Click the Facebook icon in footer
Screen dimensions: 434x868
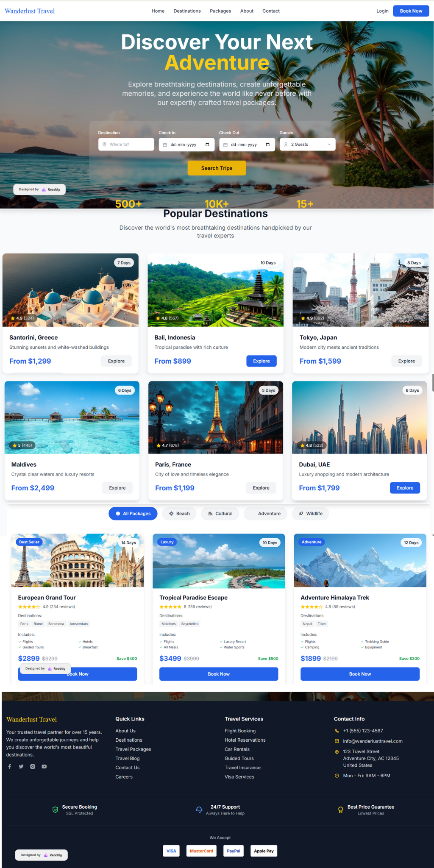pos(10,766)
